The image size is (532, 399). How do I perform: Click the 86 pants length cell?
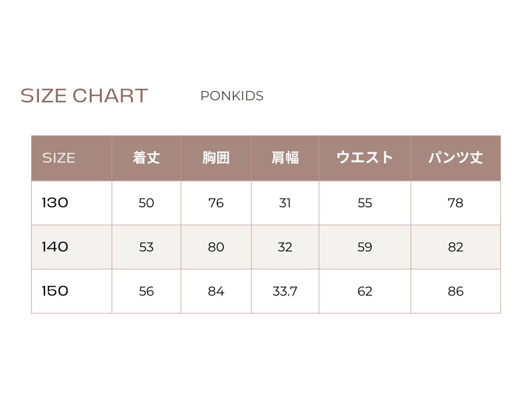coord(455,291)
